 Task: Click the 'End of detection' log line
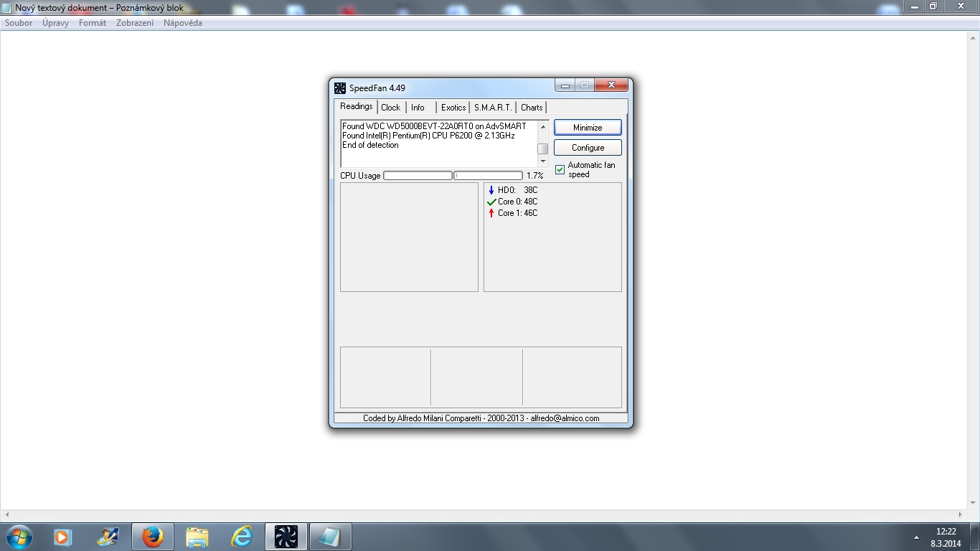(370, 145)
